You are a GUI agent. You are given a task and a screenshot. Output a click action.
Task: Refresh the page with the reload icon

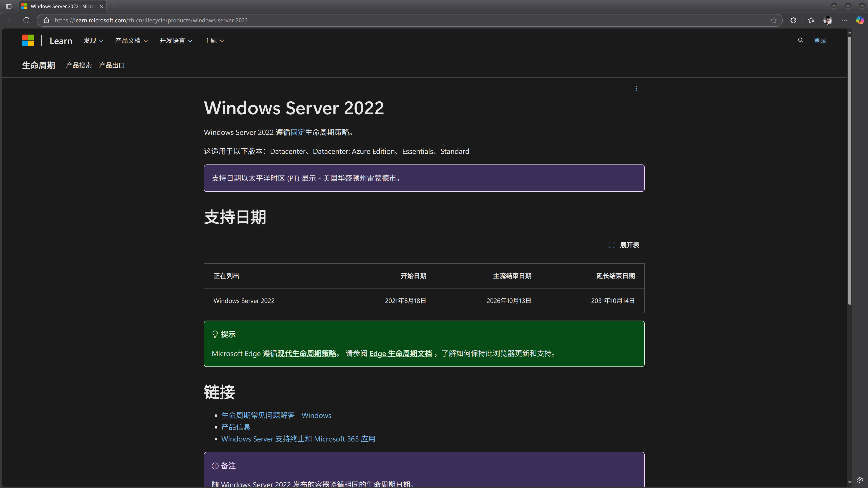pos(26,20)
